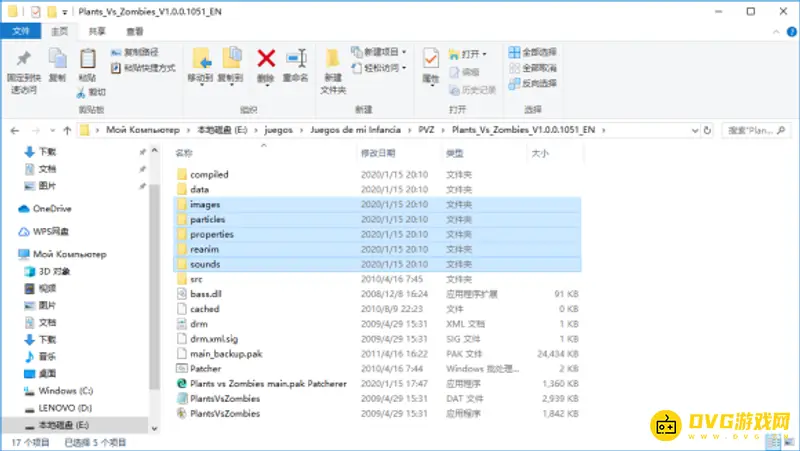Switch to the View ribbon tab
The width and height of the screenshot is (800, 451).
coord(135,31)
